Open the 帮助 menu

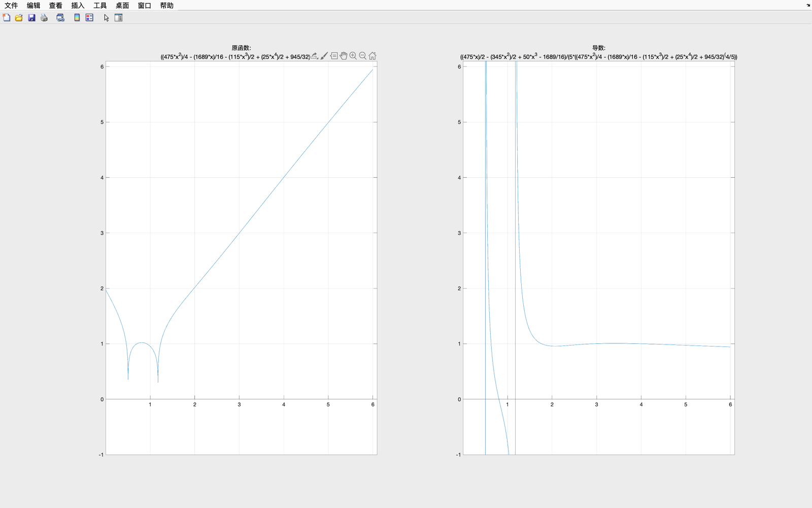coord(167,6)
